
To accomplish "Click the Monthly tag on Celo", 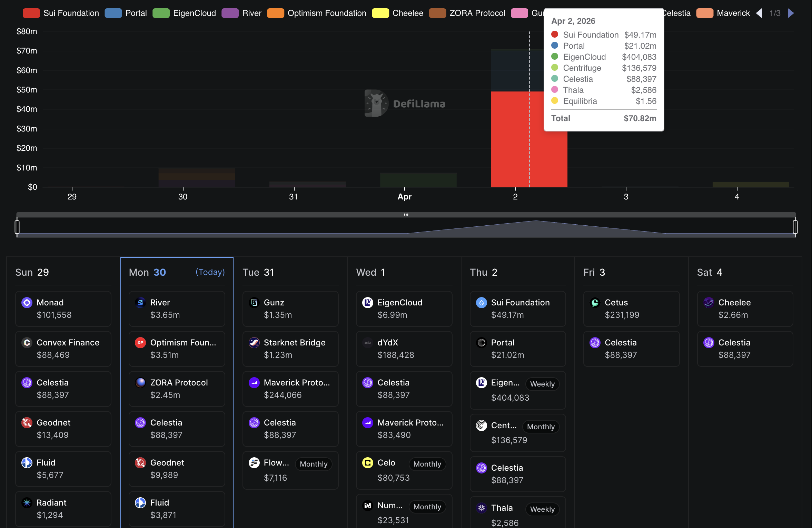I will point(427,464).
